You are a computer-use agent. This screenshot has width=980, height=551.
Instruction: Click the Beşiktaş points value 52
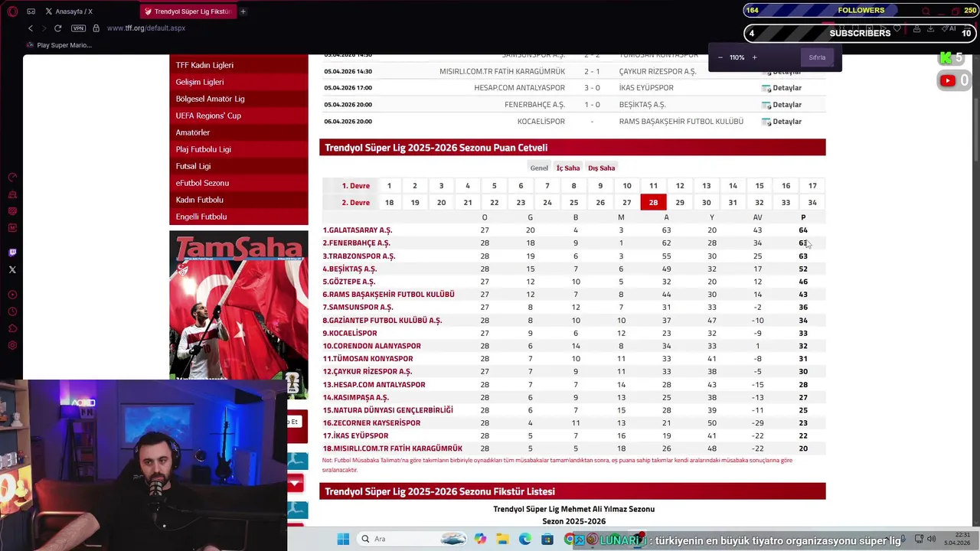pos(803,269)
